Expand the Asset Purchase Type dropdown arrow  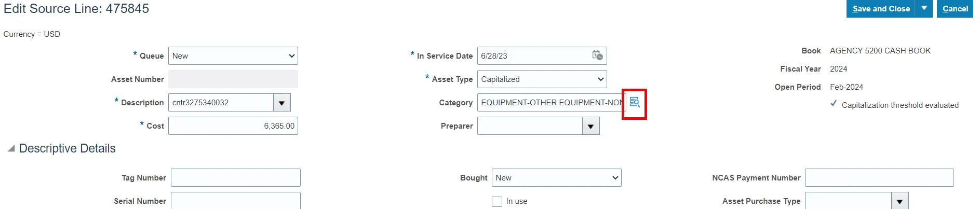900,201
